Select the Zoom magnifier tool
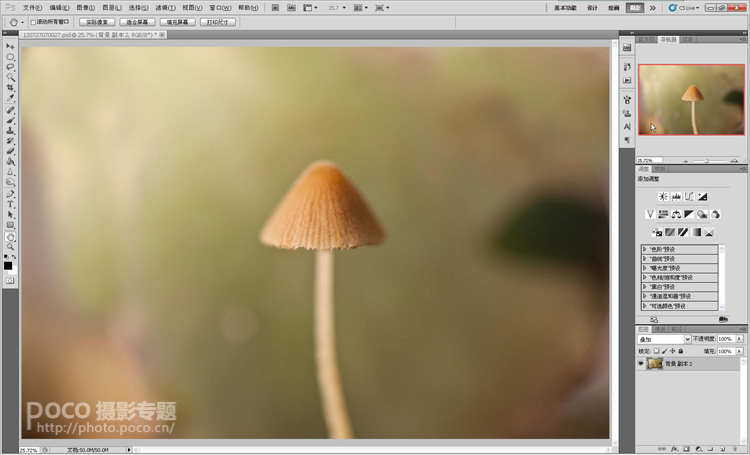The height and width of the screenshot is (455, 750). click(10, 246)
